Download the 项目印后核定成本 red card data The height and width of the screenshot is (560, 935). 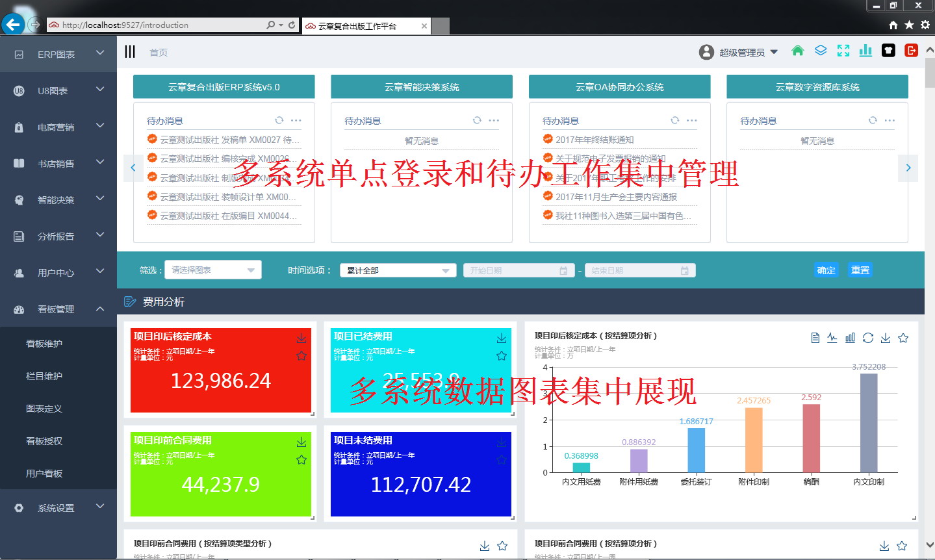pyautogui.click(x=301, y=338)
